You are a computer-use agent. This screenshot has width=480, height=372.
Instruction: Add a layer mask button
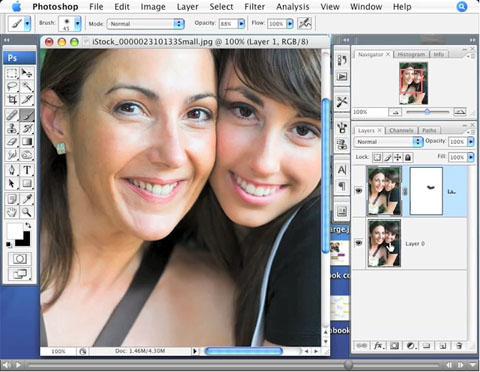click(x=395, y=346)
